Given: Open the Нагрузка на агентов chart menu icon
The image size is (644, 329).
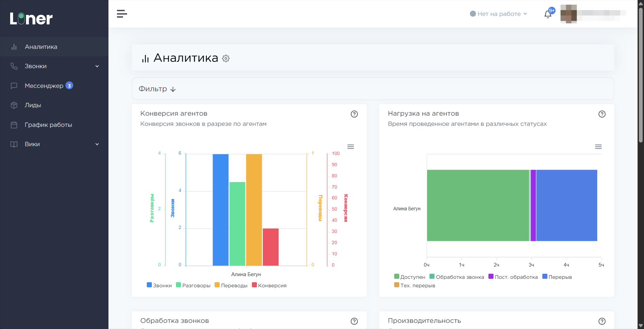Looking at the screenshot, I should point(598,147).
